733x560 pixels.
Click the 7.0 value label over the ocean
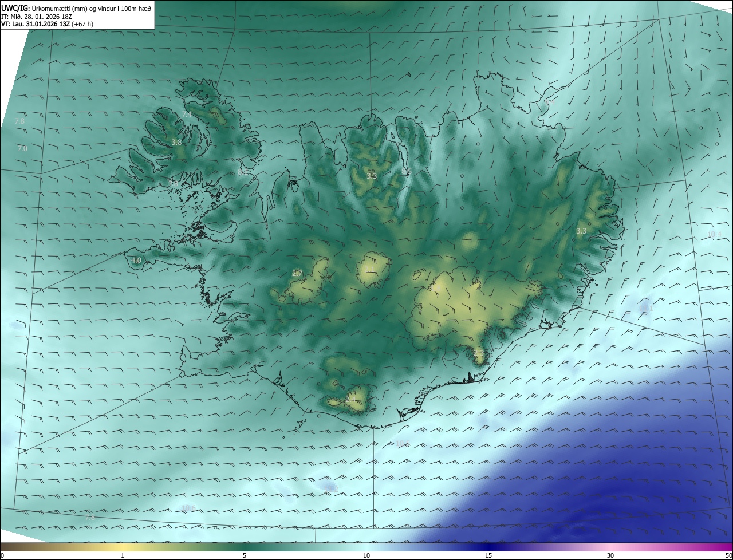coord(22,149)
